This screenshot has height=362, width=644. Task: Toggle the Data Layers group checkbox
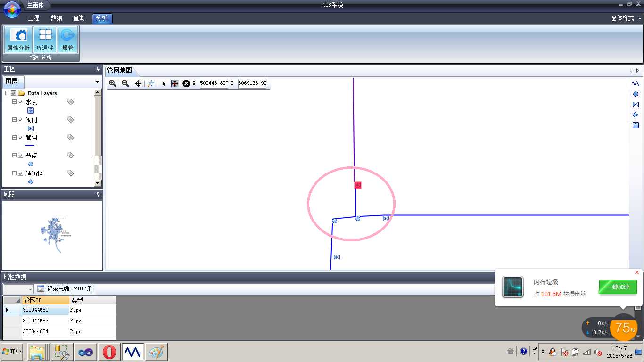pos(14,93)
